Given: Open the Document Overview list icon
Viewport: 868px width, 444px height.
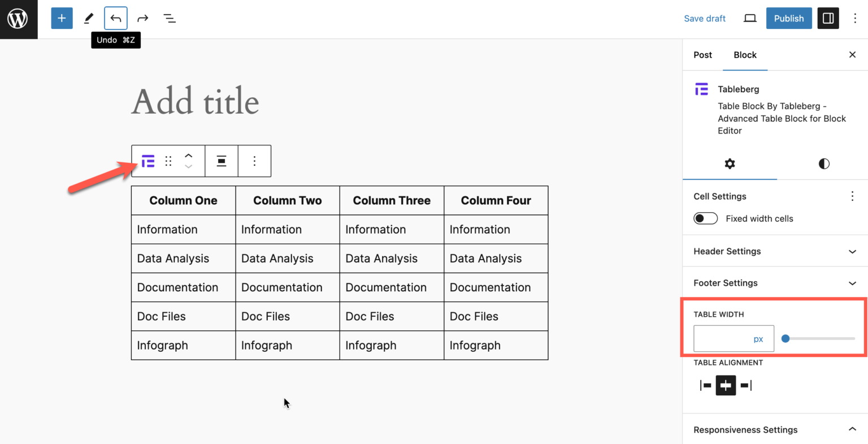Looking at the screenshot, I should 170,18.
